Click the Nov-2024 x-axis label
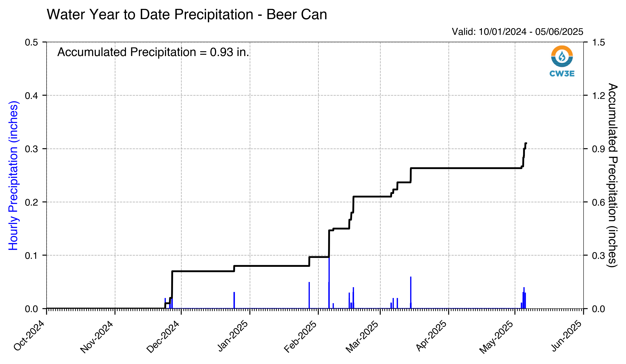Image resolution: width=626 pixels, height=364 pixels. [x=97, y=337]
